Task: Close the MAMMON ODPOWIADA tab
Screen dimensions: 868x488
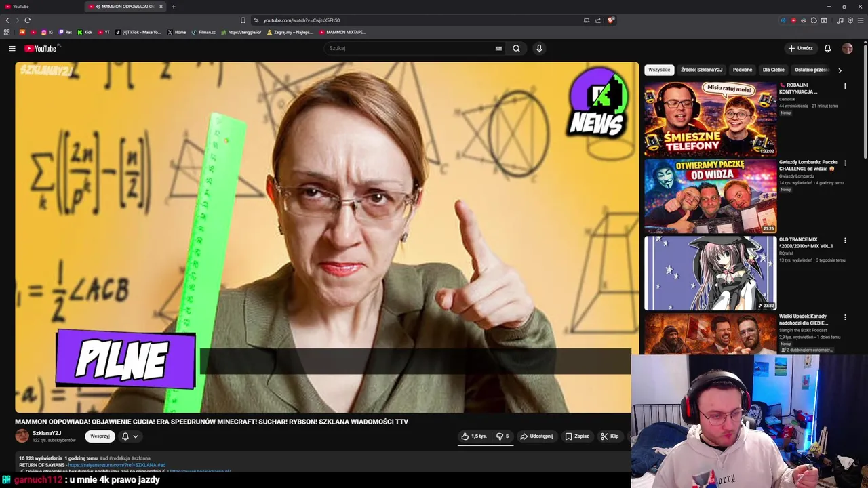Action: pos(161,7)
